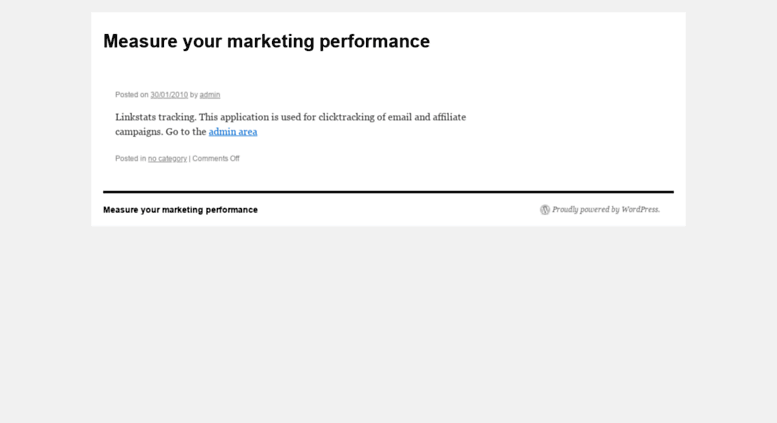Open the 30/01/2010 post date link
Viewport: 777px width, 423px height.
pos(169,95)
